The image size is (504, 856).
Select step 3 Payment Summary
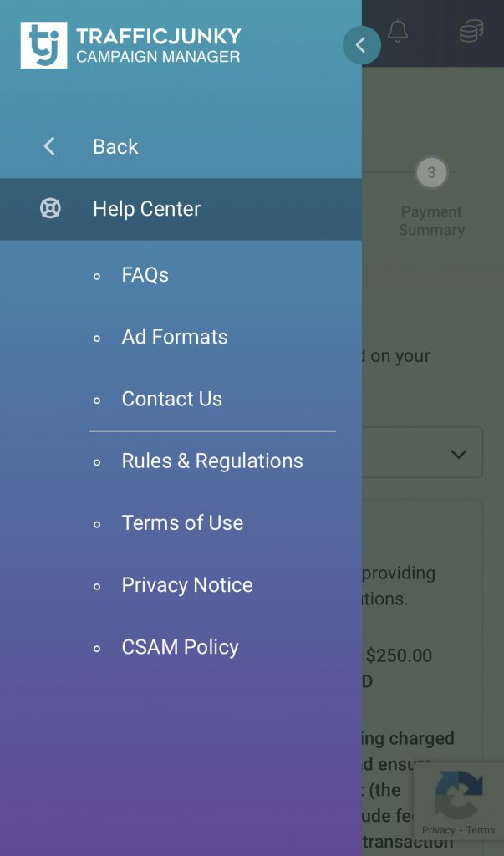coord(431,197)
